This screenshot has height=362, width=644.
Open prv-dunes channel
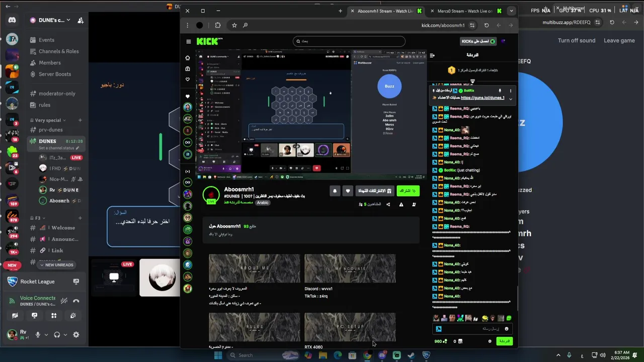click(x=55, y=130)
